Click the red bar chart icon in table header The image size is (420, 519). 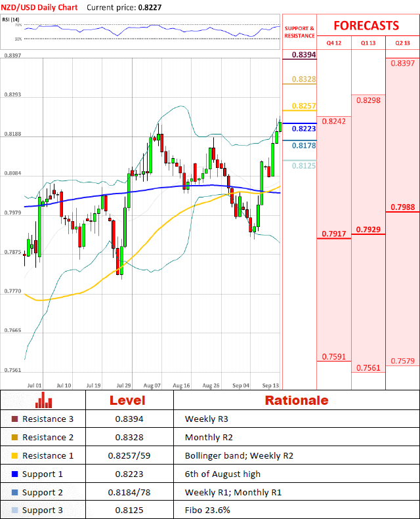(44, 400)
